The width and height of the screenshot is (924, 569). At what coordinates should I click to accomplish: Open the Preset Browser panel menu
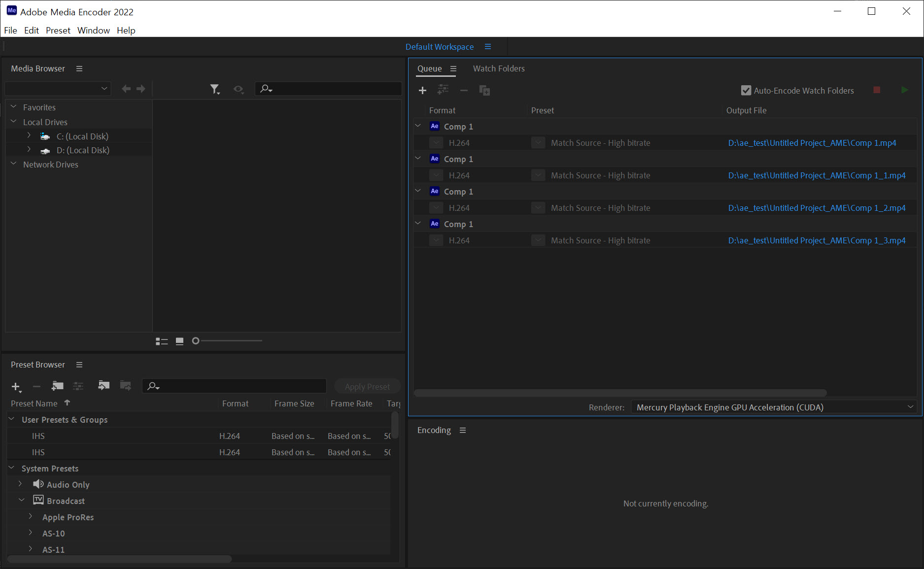coord(79,365)
